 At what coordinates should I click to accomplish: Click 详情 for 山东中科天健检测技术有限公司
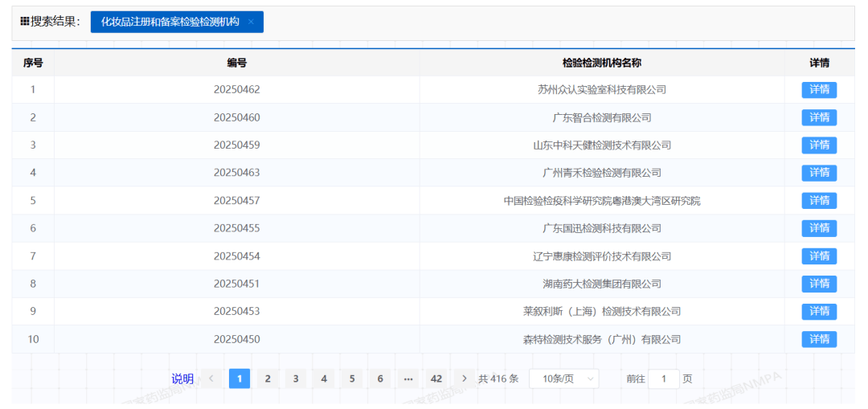coord(819,145)
